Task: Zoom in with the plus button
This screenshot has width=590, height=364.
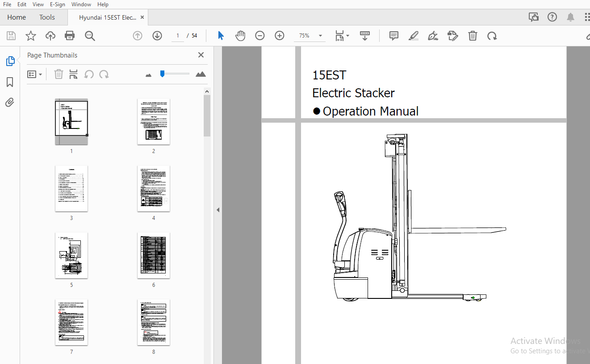Action: (x=280, y=36)
